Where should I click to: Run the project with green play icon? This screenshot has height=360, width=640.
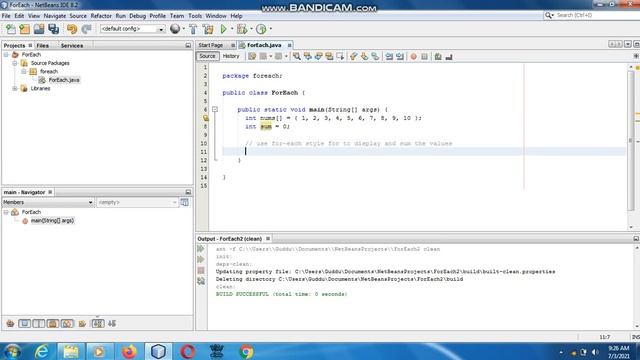point(223,29)
